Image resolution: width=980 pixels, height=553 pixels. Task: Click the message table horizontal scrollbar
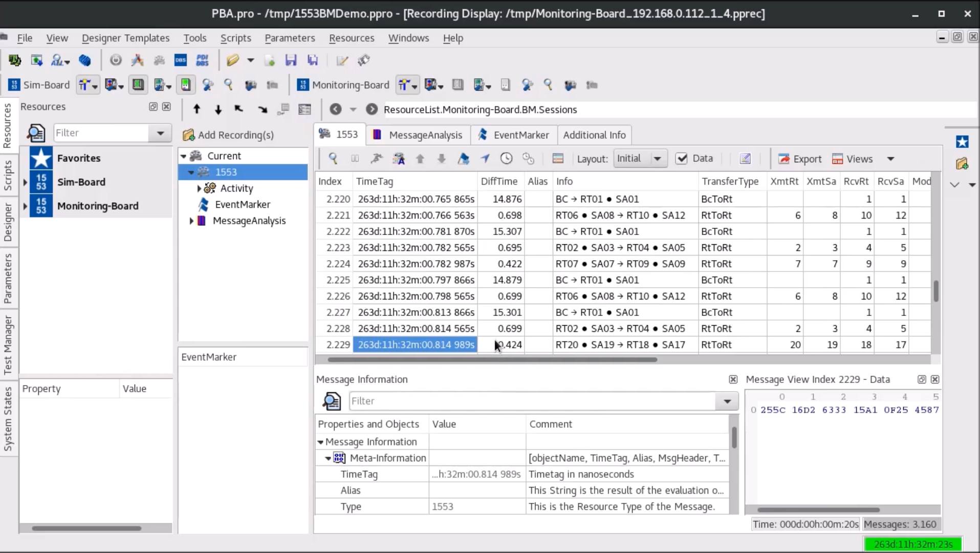pos(491,359)
